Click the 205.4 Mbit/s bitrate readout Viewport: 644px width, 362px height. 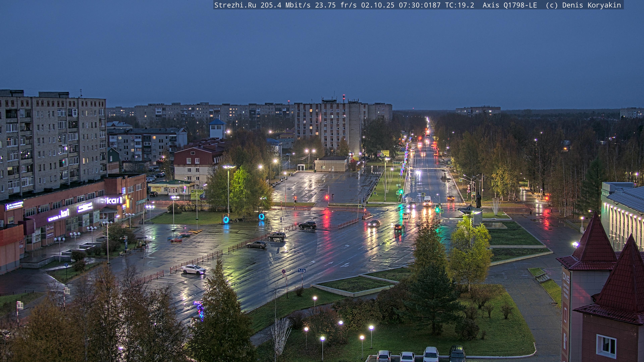pyautogui.click(x=285, y=5)
